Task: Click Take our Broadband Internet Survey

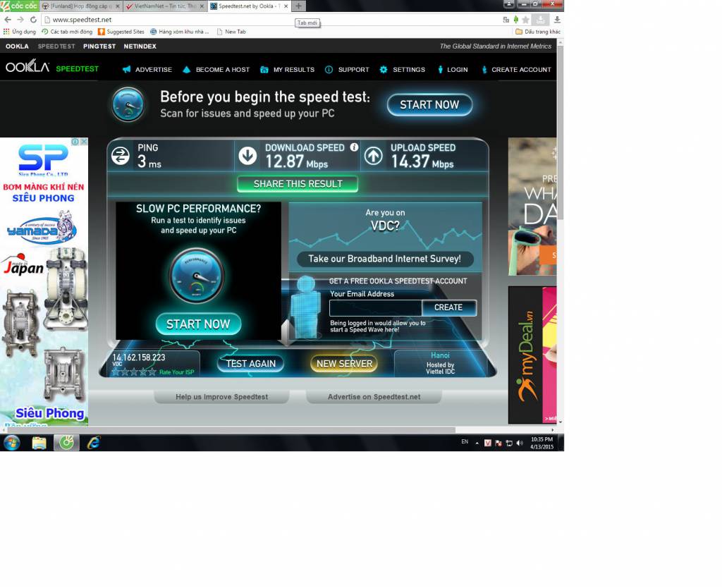Action: [x=384, y=259]
